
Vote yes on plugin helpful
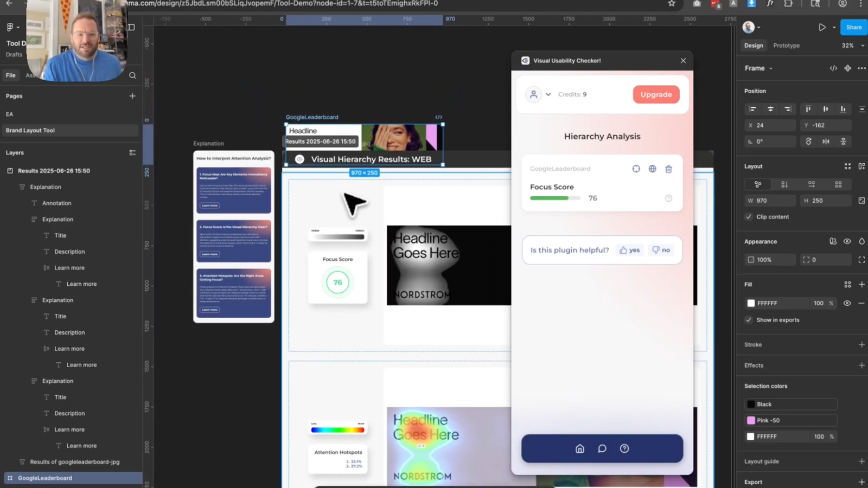click(630, 250)
